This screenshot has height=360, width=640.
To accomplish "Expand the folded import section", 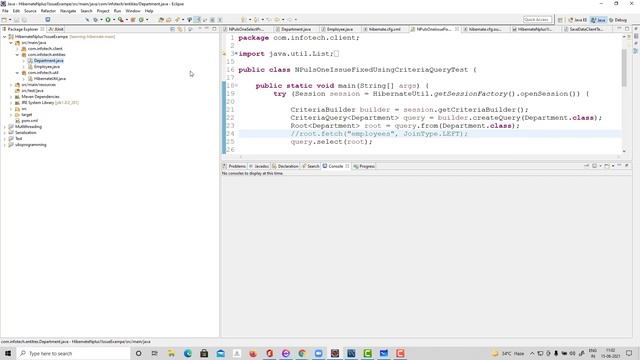I will tap(236, 53).
